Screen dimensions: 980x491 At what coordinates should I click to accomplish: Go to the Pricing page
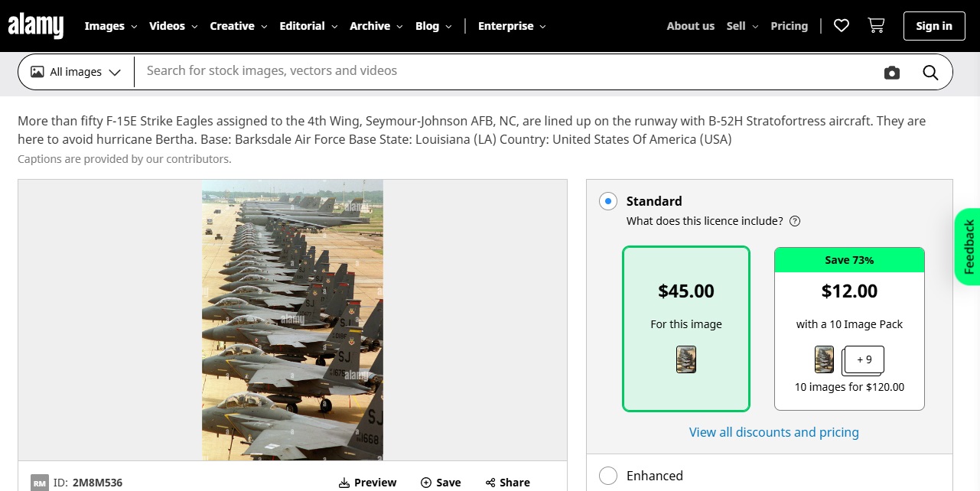click(789, 26)
